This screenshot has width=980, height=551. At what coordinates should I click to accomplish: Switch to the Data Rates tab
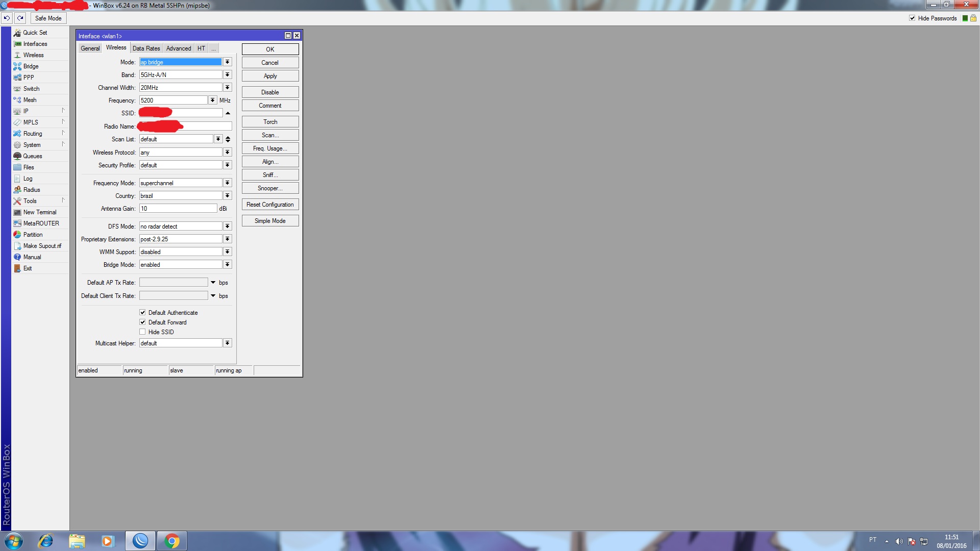click(146, 48)
